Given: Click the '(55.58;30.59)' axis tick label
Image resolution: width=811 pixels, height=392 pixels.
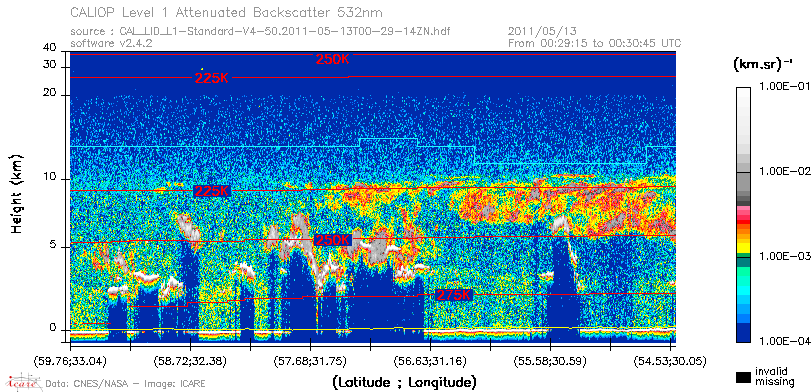Looking at the screenshot, I should click(550, 361).
